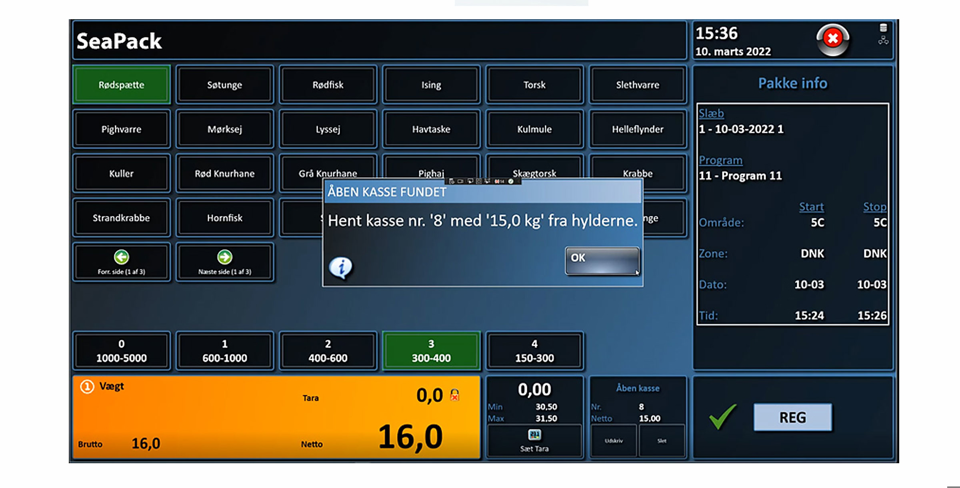Click the red exit icon near clock

tap(832, 40)
